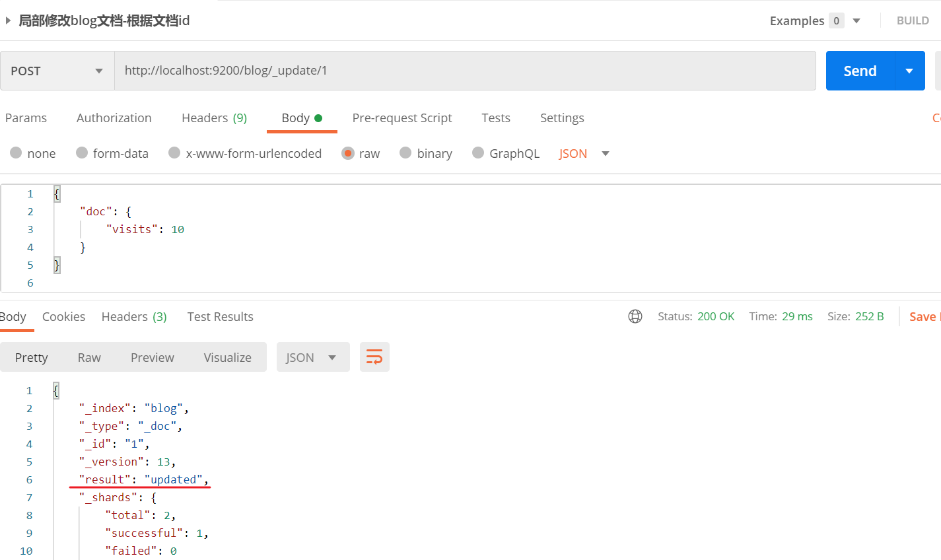The image size is (941, 560).
Task: Open the response Headers (3) tab
Action: pyautogui.click(x=134, y=316)
